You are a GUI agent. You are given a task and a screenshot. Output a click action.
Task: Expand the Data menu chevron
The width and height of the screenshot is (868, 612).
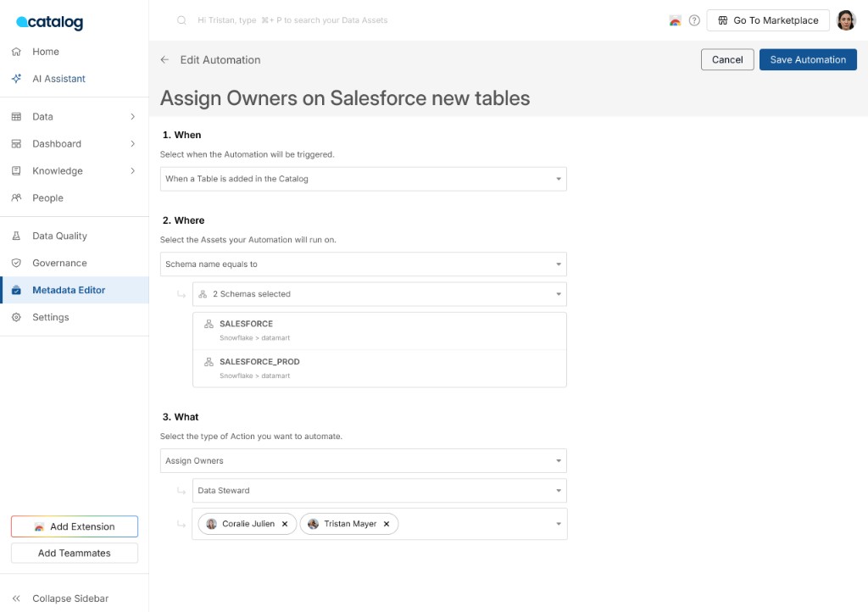[x=133, y=117]
